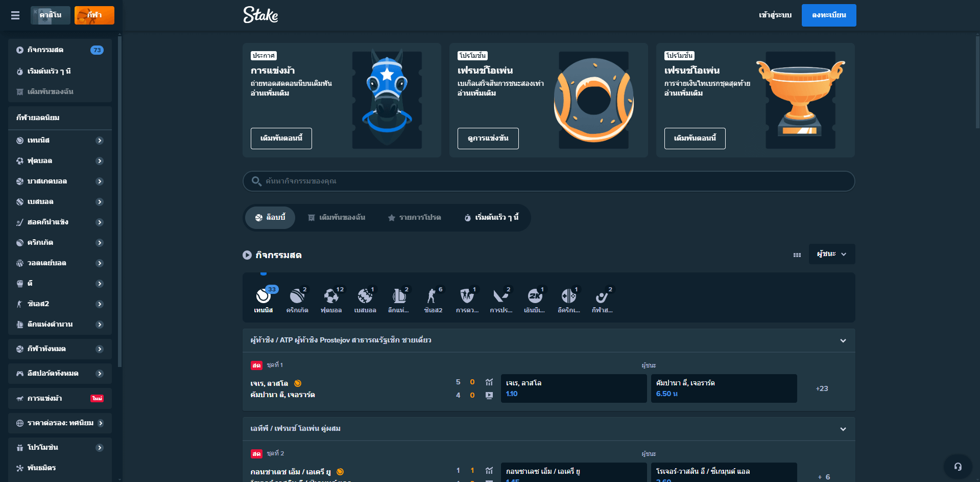Select เทนนิส in the live sports carousel

coord(264,300)
